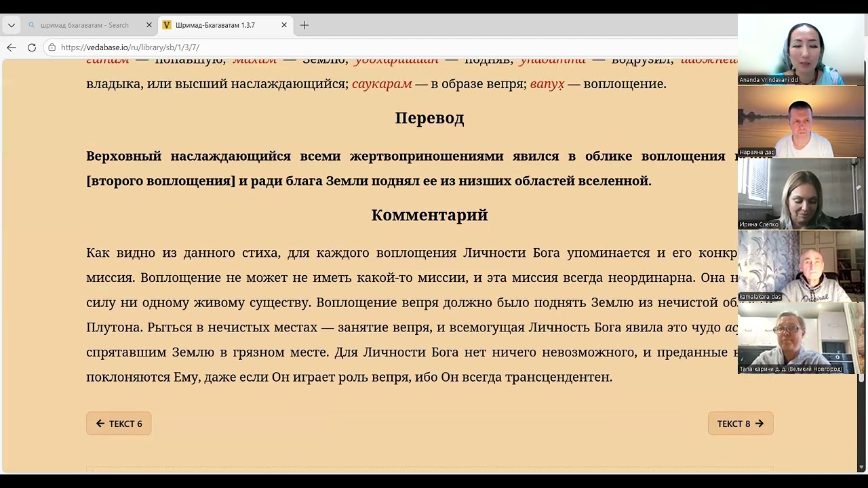Image resolution: width=868 pixels, height=488 pixels.
Task: Select kamalakara das video thumbnail
Action: pos(801,266)
